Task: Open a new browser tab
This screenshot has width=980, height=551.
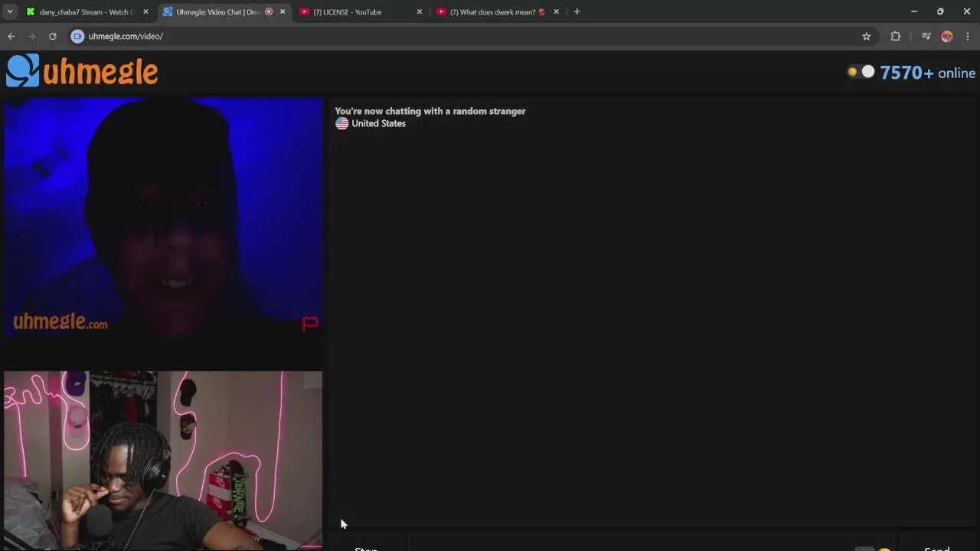Action: 577,11
